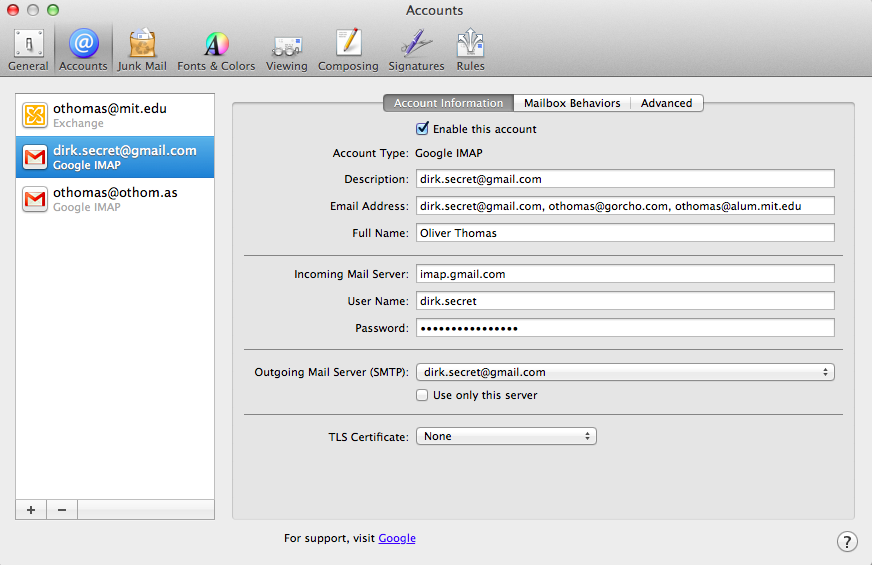Check Use only this server
The image size is (872, 565).
422,395
